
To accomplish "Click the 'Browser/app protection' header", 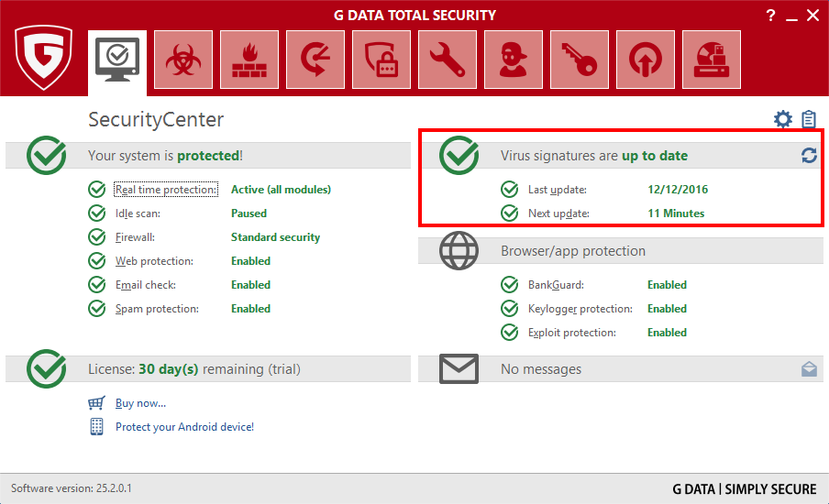I will (x=573, y=250).
